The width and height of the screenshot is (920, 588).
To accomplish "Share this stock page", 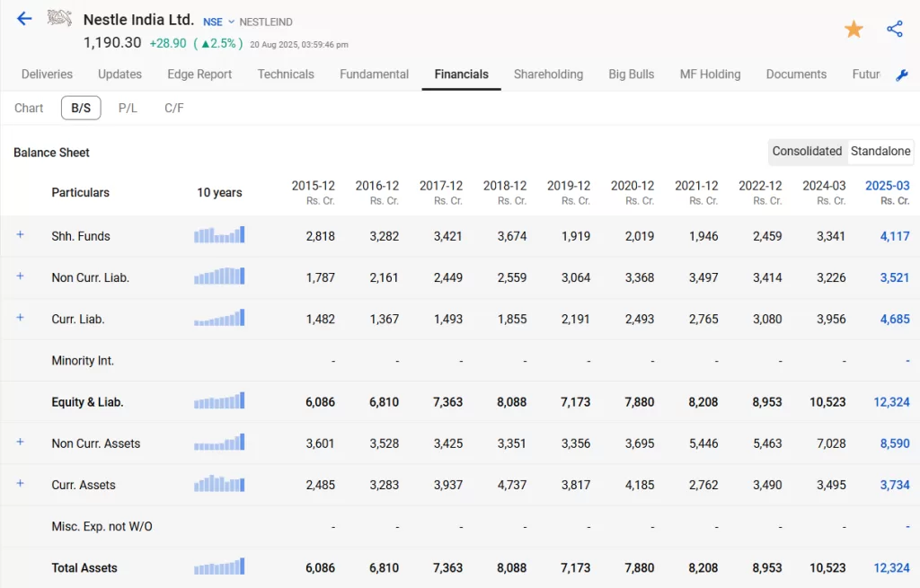I will (x=895, y=29).
